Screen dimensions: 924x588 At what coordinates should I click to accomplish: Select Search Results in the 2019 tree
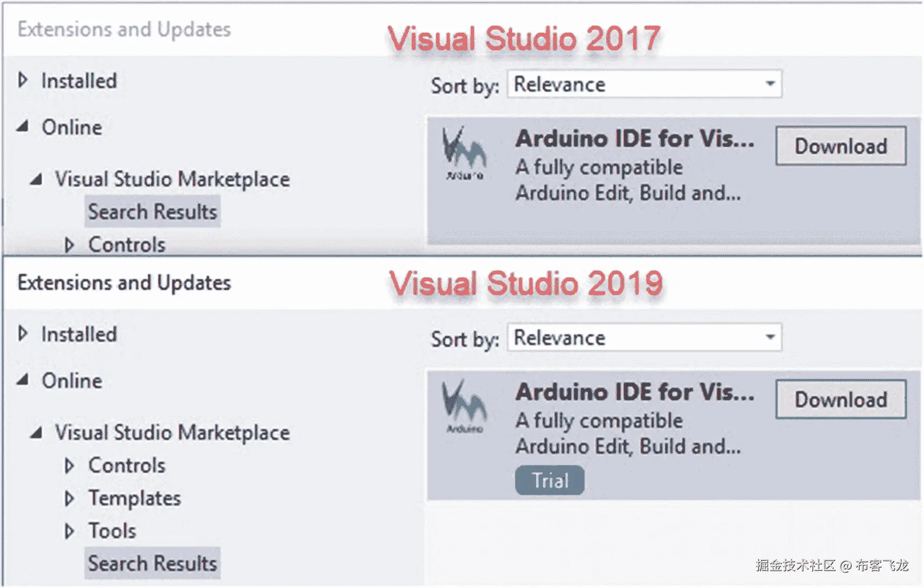point(153,563)
